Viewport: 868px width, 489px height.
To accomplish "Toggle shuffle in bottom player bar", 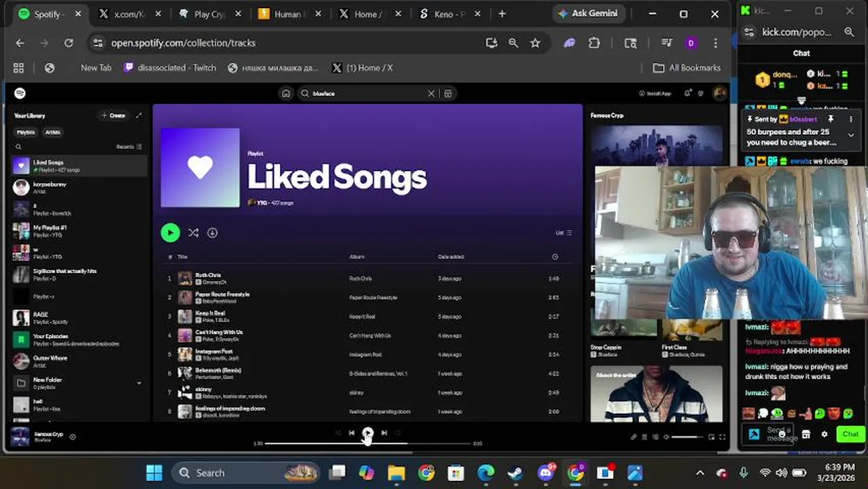I will pyautogui.click(x=337, y=433).
